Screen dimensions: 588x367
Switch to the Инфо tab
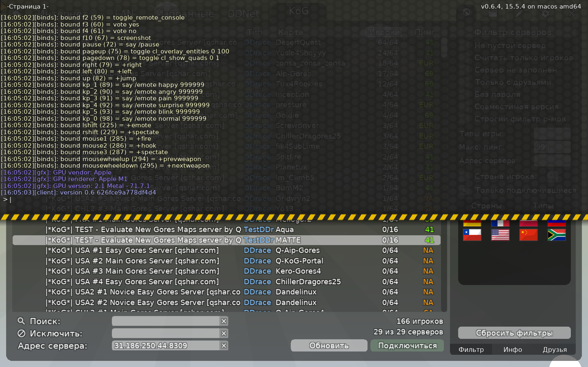(513, 349)
